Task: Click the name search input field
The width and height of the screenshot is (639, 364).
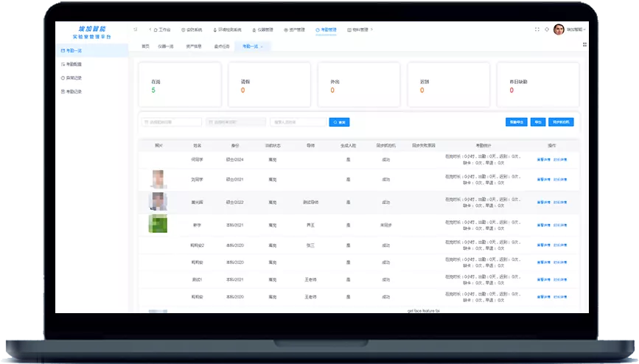Action: [x=298, y=122]
